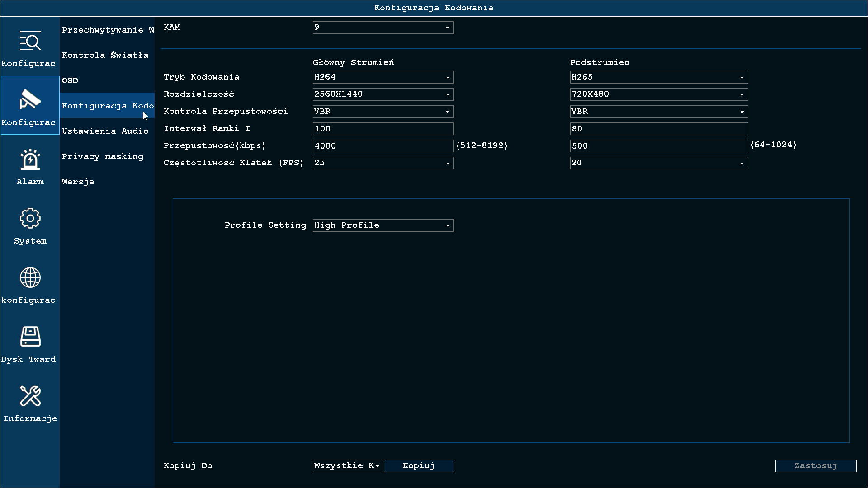Click the Kopiuj button
The image size is (868, 488).
pos(419,466)
